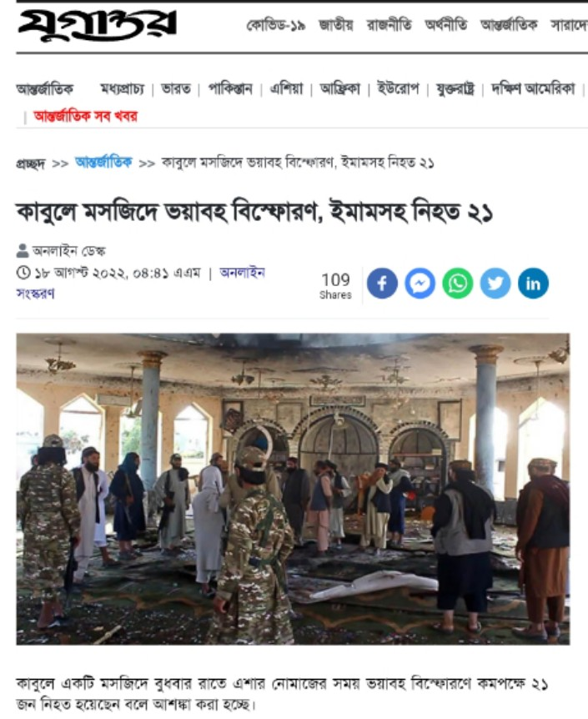This screenshot has width=588, height=719.
Task: Click the Jugantor newspaper logo
Action: click(x=98, y=25)
